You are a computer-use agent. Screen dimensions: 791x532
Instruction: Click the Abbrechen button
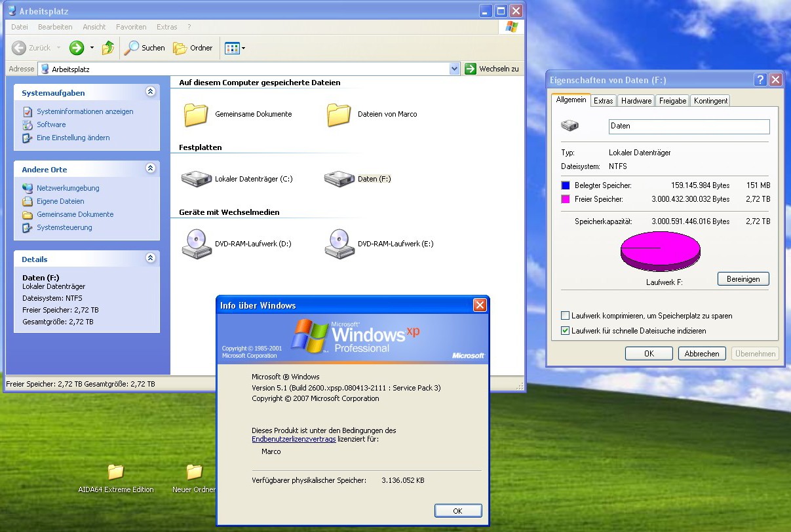[702, 354]
